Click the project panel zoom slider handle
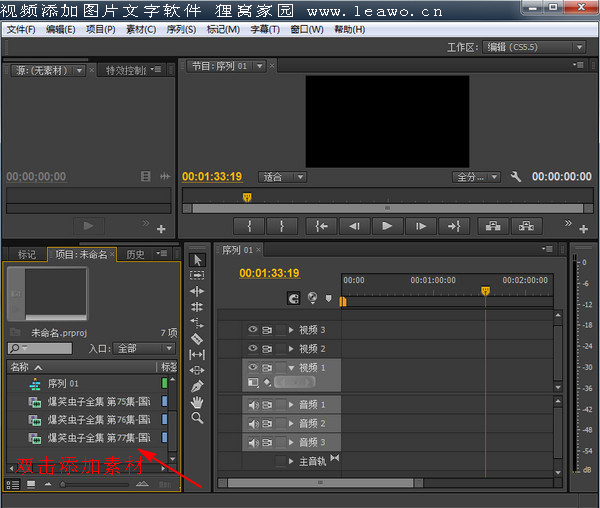 pyautogui.click(x=63, y=485)
